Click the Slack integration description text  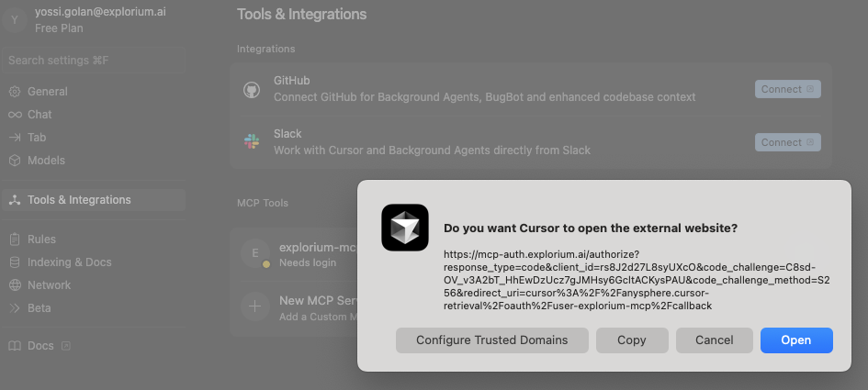(x=432, y=150)
